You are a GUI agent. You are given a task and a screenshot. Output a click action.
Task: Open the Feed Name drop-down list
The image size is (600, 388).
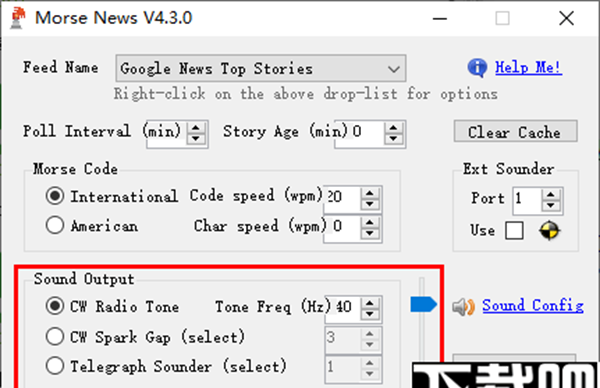[261, 68]
